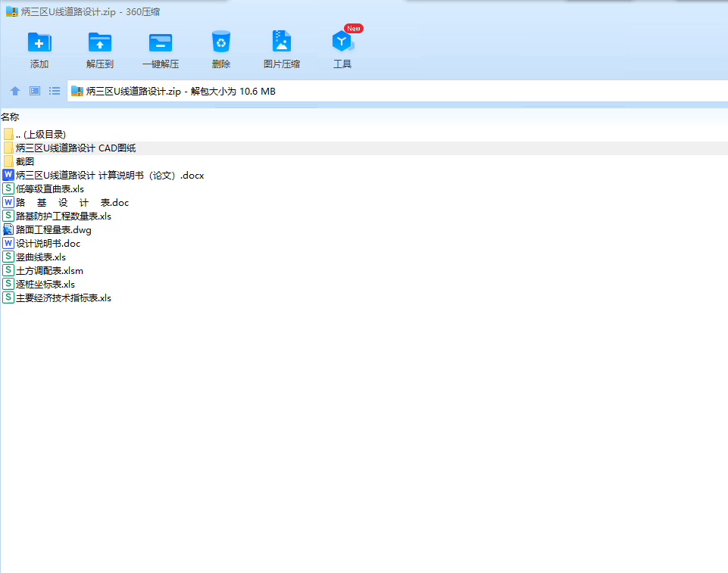
Task: Select file 路基防护工程数量表.xls
Action: (64, 216)
